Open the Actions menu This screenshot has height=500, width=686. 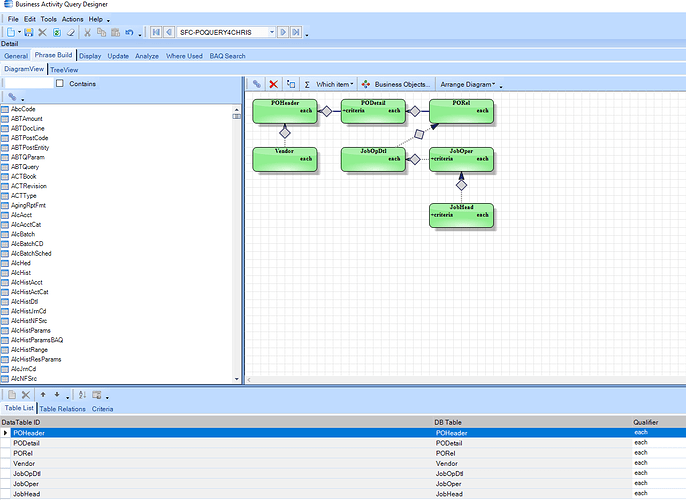pyautogui.click(x=73, y=19)
